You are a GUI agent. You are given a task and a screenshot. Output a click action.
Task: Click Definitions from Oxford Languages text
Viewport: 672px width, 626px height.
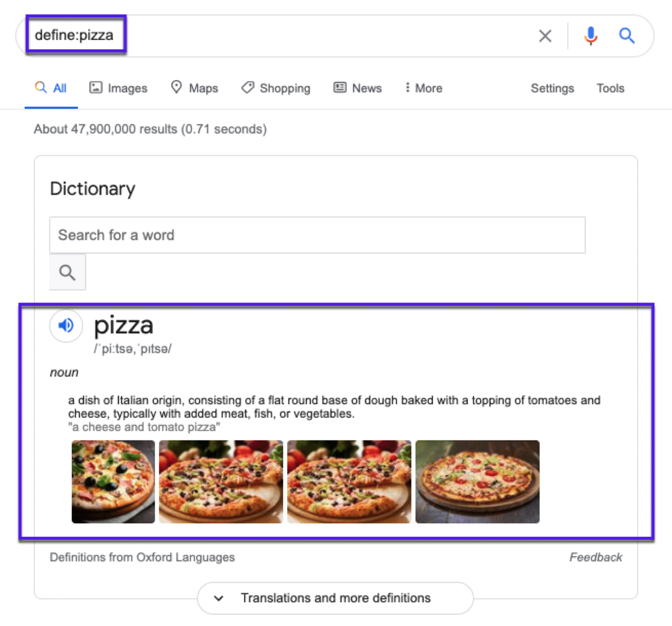click(142, 557)
